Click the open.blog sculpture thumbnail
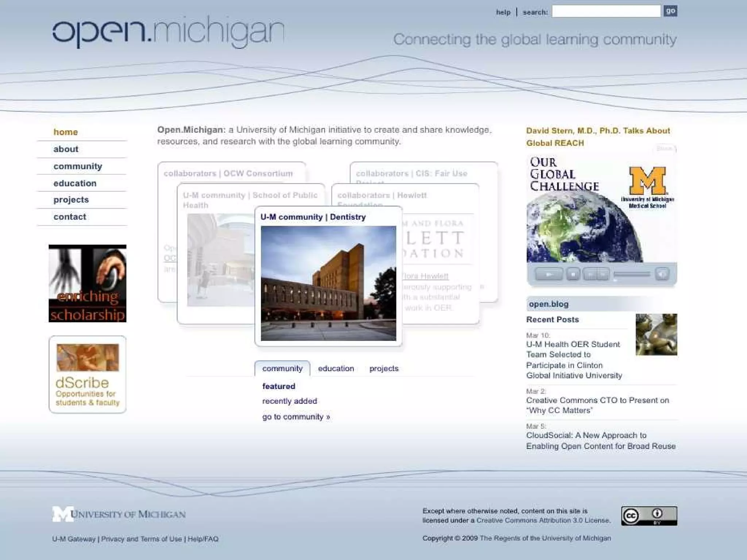The height and width of the screenshot is (560, 747). point(656,334)
